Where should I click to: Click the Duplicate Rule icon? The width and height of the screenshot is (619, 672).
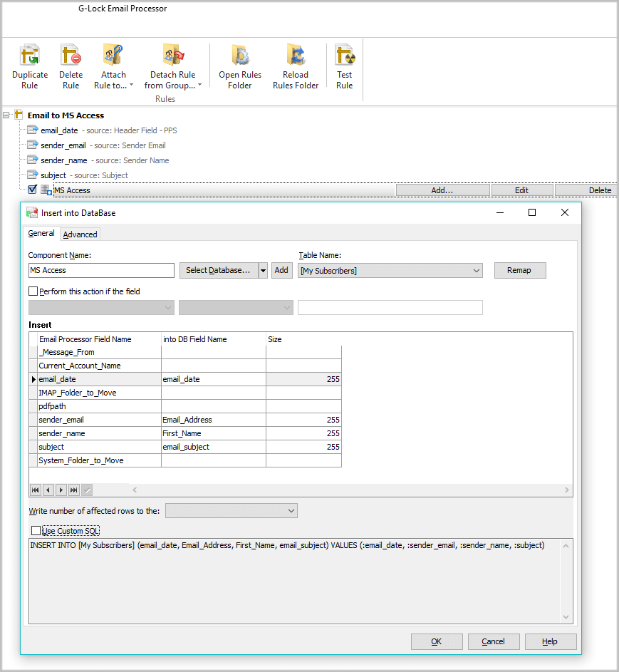[29, 56]
